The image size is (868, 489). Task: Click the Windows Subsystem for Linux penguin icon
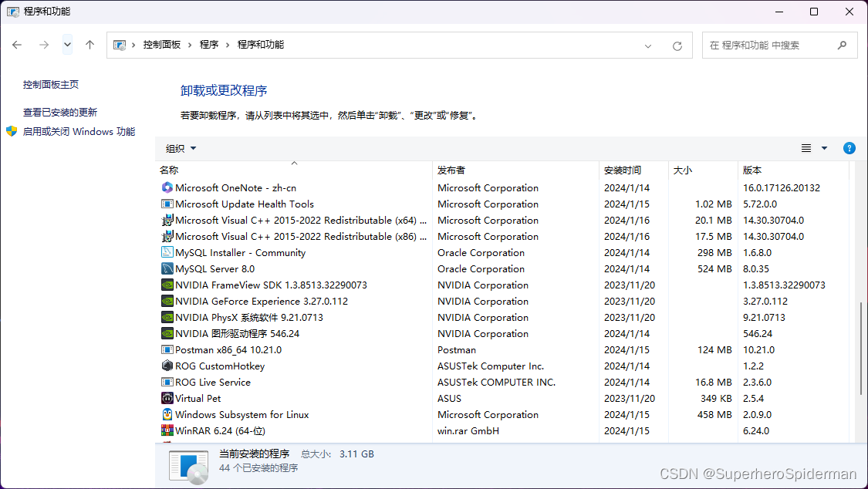tap(167, 414)
